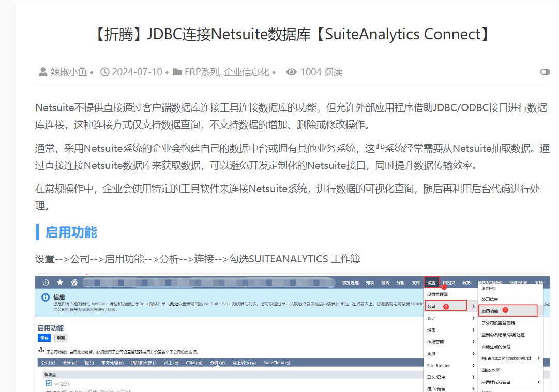This screenshot has width=559, height=392.
Task: Switch to the 分析 (n) tab
Action: click(x=218, y=363)
